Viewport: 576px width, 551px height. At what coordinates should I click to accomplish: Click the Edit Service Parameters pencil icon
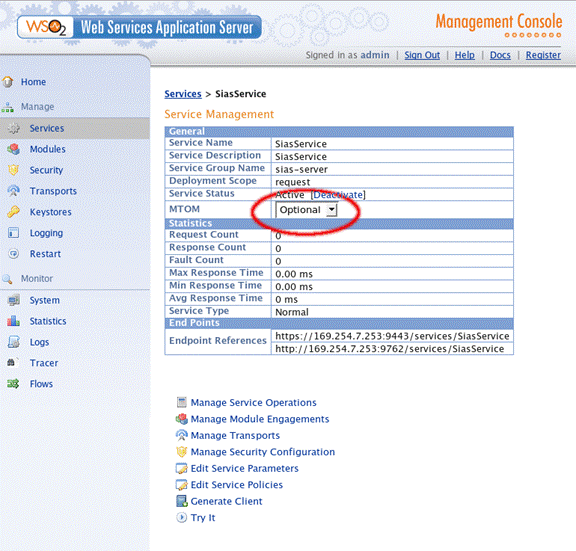[x=181, y=468]
